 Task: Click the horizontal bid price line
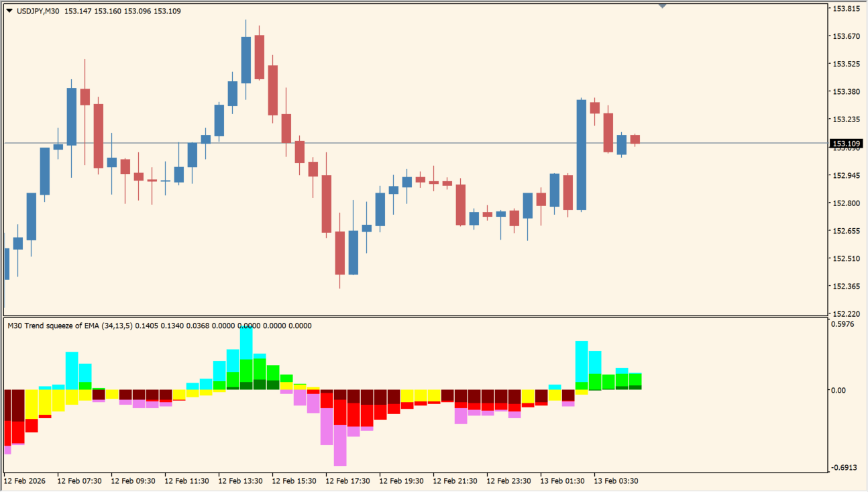(x=402, y=143)
